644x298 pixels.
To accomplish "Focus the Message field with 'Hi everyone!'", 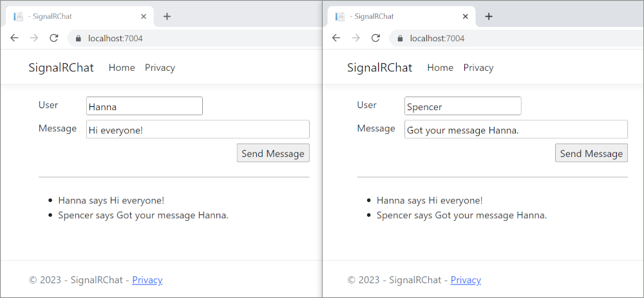I will coord(198,129).
